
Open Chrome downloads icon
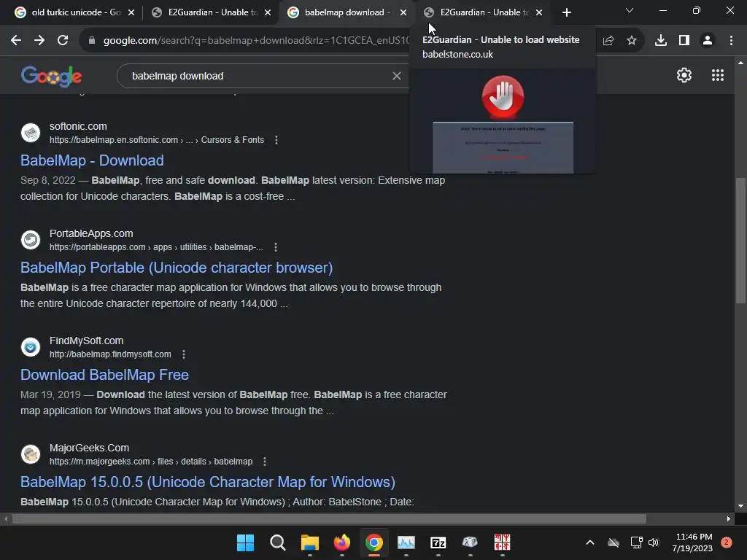click(x=661, y=41)
